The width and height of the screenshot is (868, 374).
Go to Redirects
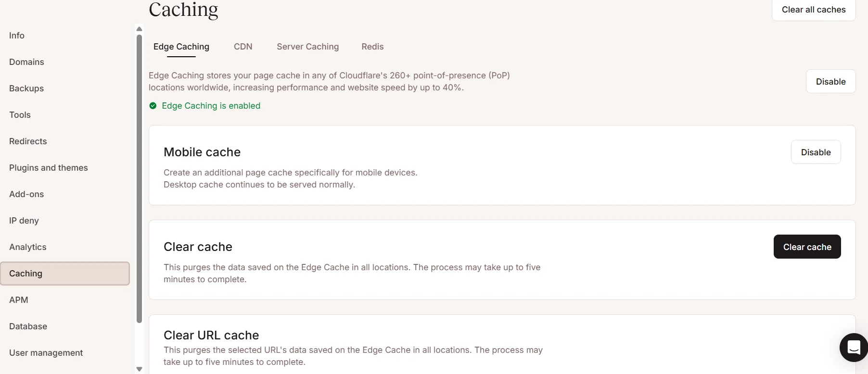(27, 141)
